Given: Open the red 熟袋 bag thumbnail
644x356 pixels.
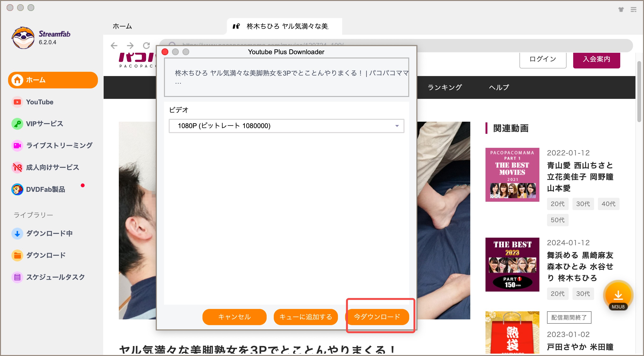Looking at the screenshot, I should (x=512, y=332).
